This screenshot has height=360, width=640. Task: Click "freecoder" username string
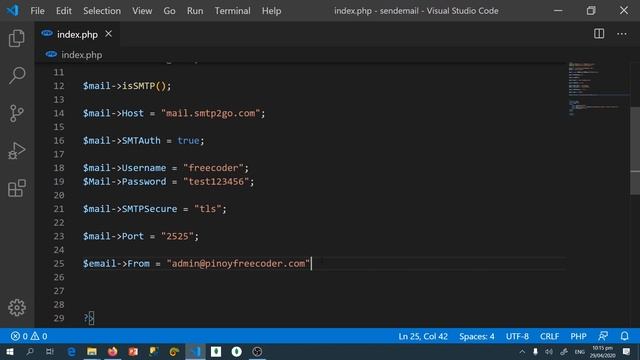pyautogui.click(x=213, y=168)
